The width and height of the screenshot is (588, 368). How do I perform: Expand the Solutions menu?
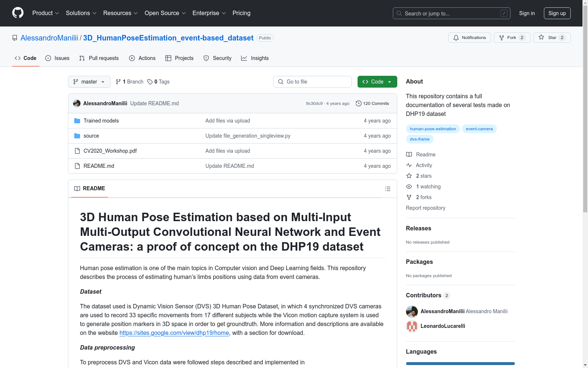point(81,13)
